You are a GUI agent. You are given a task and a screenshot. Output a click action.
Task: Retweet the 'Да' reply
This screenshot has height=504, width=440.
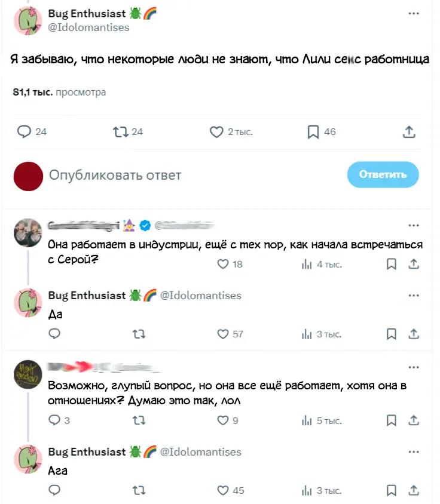tap(139, 334)
